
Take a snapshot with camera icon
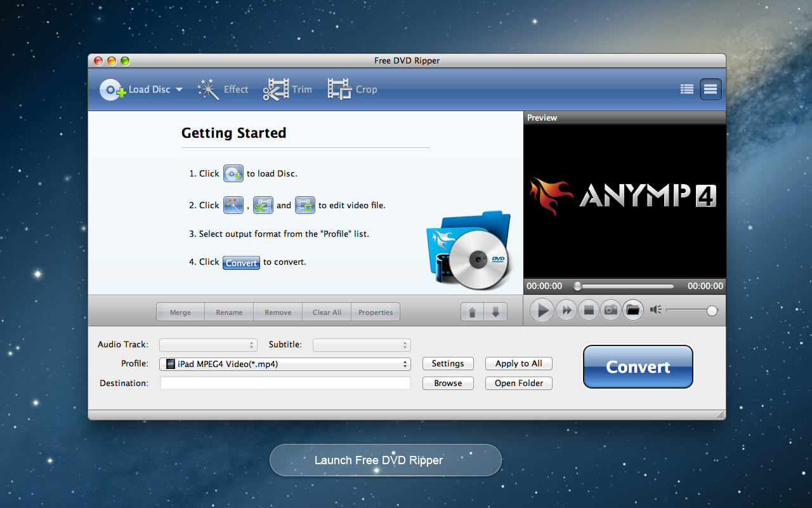click(611, 310)
